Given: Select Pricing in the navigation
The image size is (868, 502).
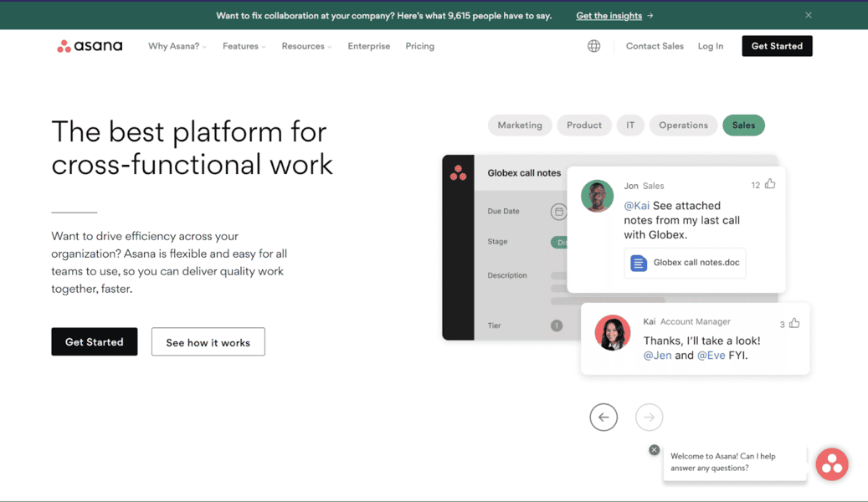Looking at the screenshot, I should (419, 46).
